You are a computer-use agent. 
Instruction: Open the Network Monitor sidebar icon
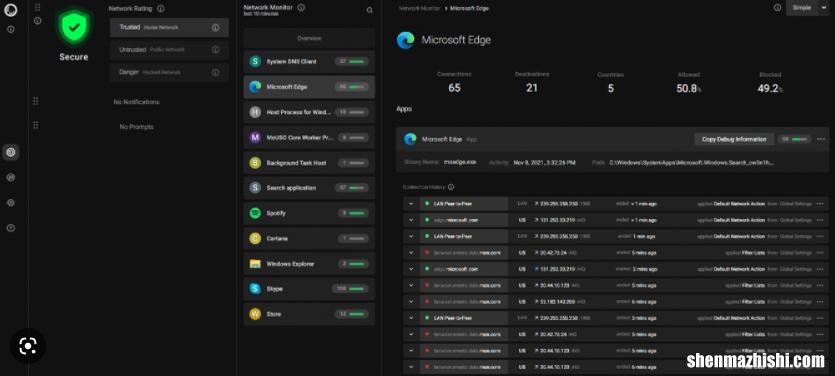point(10,152)
